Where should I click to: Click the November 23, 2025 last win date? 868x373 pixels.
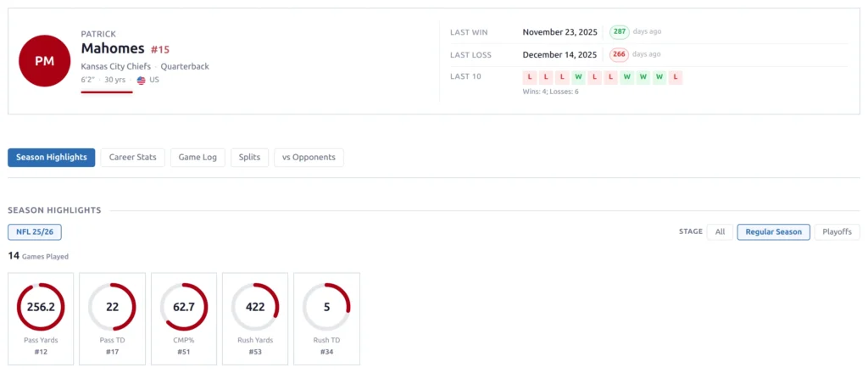pos(559,32)
